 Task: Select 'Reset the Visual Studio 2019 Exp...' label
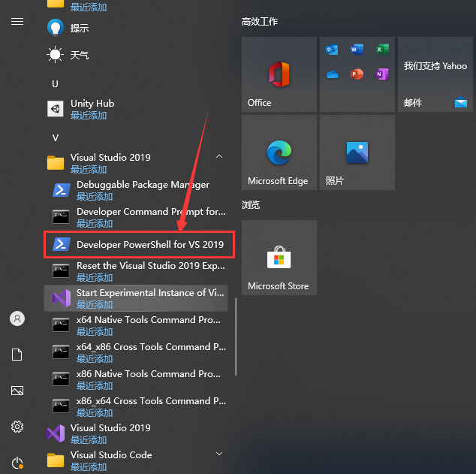[151, 266]
